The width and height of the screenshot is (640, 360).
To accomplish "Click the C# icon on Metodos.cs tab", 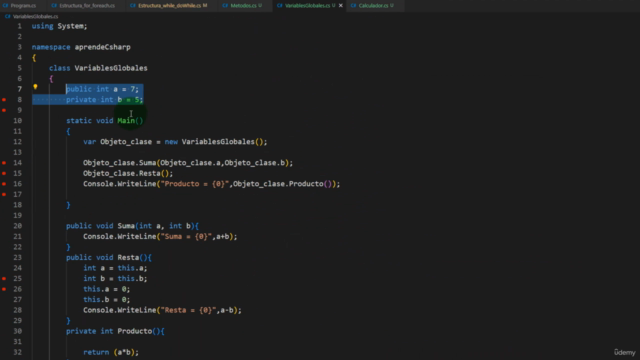I will [225, 6].
